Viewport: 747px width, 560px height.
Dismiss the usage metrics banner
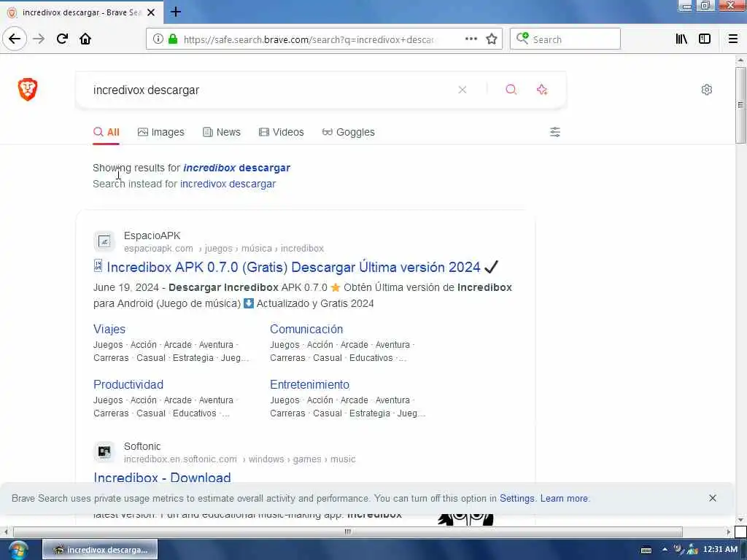coord(713,498)
